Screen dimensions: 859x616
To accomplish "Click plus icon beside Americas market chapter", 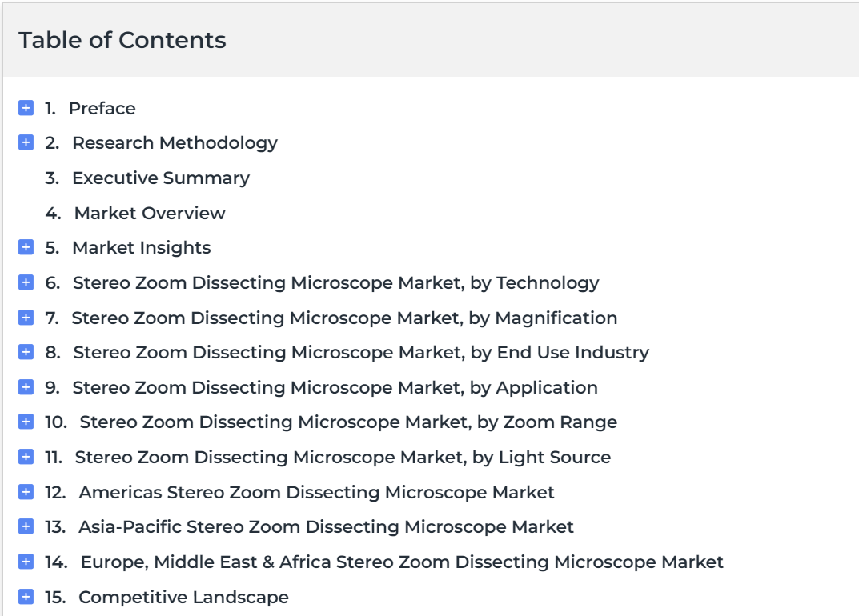I will pyautogui.click(x=26, y=492).
